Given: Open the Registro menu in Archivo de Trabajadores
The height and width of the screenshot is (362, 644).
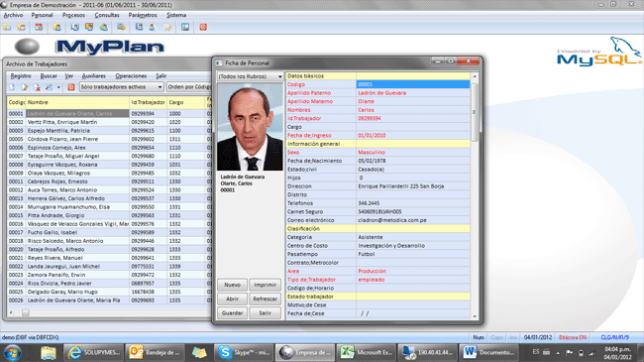Looking at the screenshot, I should pos(21,76).
